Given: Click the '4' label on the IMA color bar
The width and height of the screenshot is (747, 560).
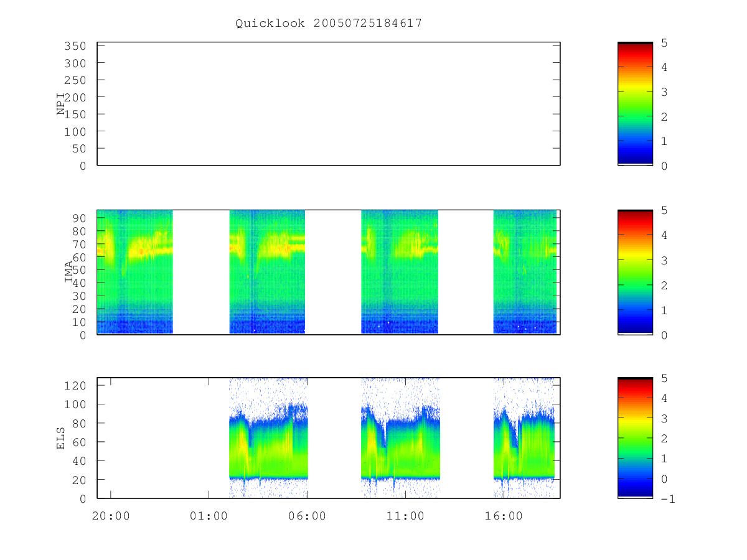Looking at the screenshot, I should 664,236.
